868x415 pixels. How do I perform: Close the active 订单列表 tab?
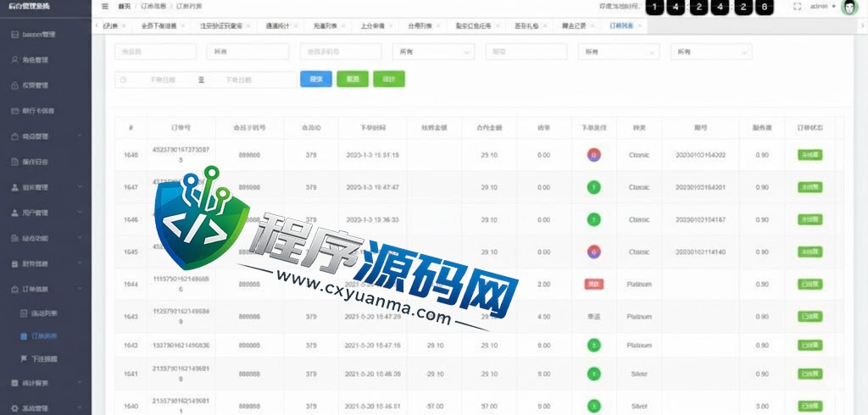click(x=640, y=26)
